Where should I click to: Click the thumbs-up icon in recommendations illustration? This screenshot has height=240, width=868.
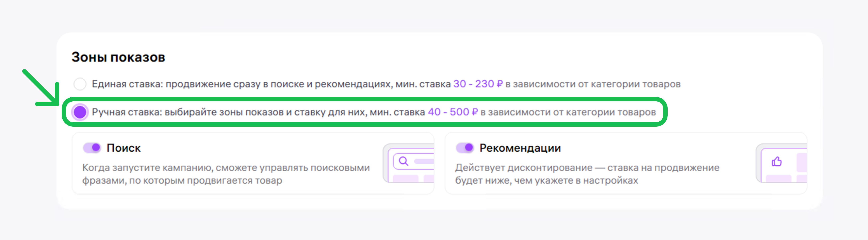(x=776, y=162)
